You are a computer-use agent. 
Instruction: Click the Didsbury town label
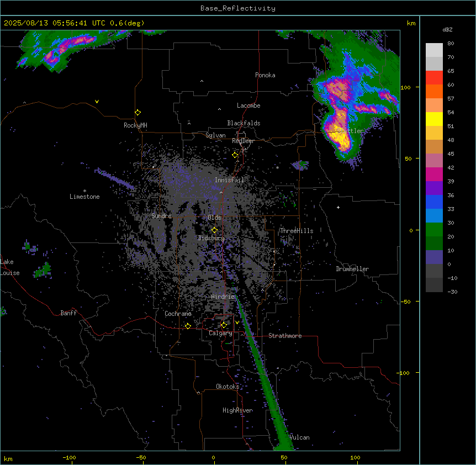pyautogui.click(x=211, y=238)
